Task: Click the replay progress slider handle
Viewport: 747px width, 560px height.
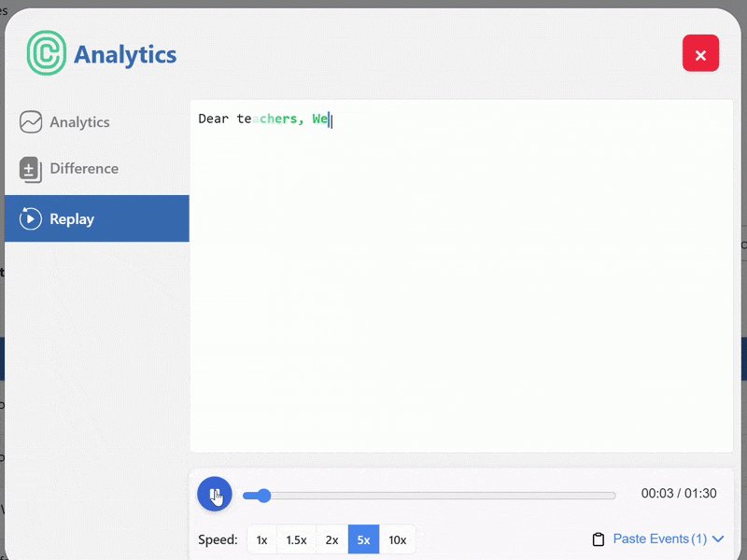Action: [x=263, y=495]
